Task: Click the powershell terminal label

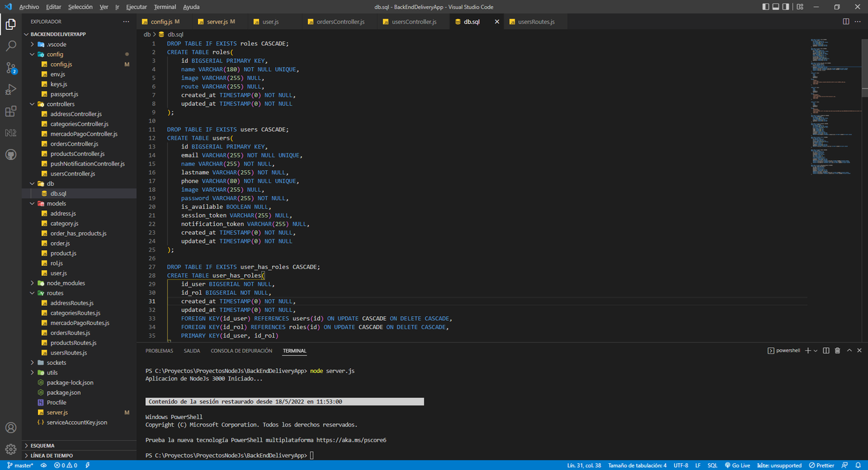Action: tap(783, 351)
